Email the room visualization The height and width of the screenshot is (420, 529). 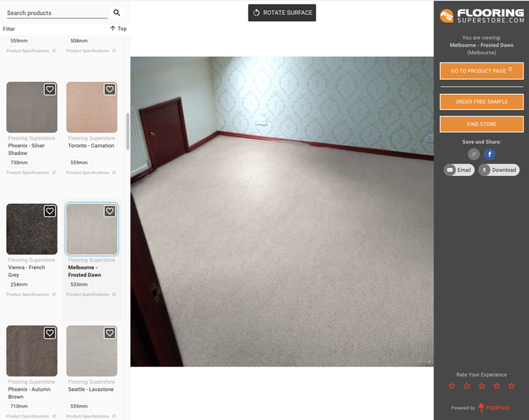tap(460, 170)
